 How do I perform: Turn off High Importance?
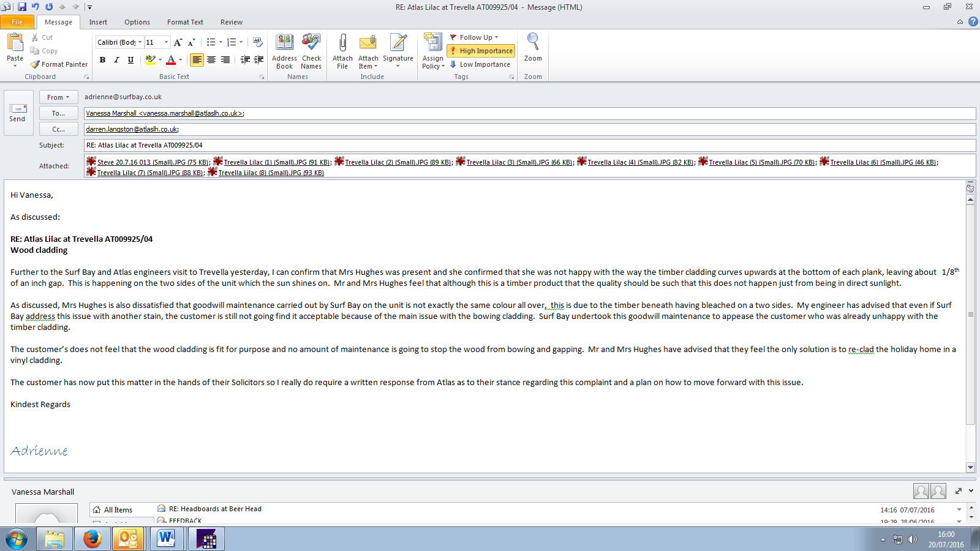tap(481, 51)
